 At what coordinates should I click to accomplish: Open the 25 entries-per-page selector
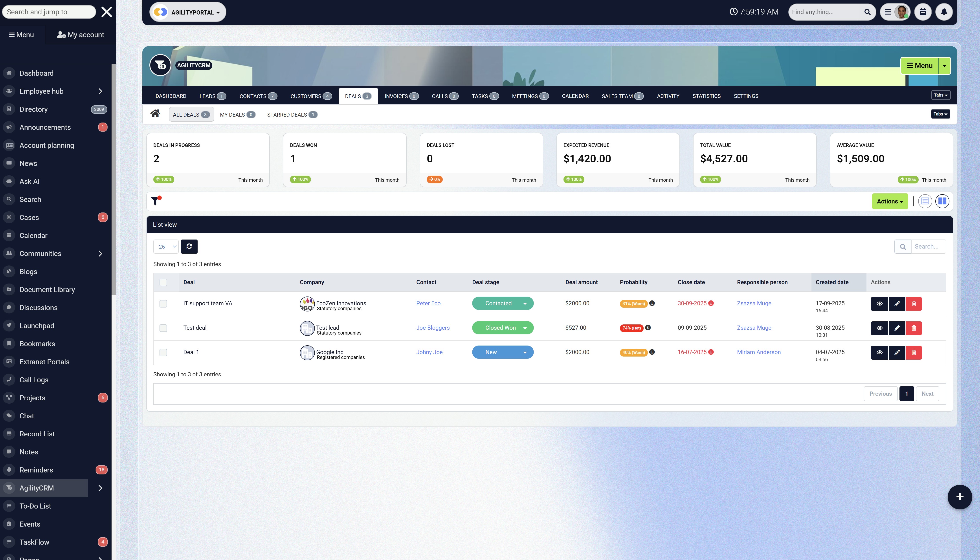166,247
